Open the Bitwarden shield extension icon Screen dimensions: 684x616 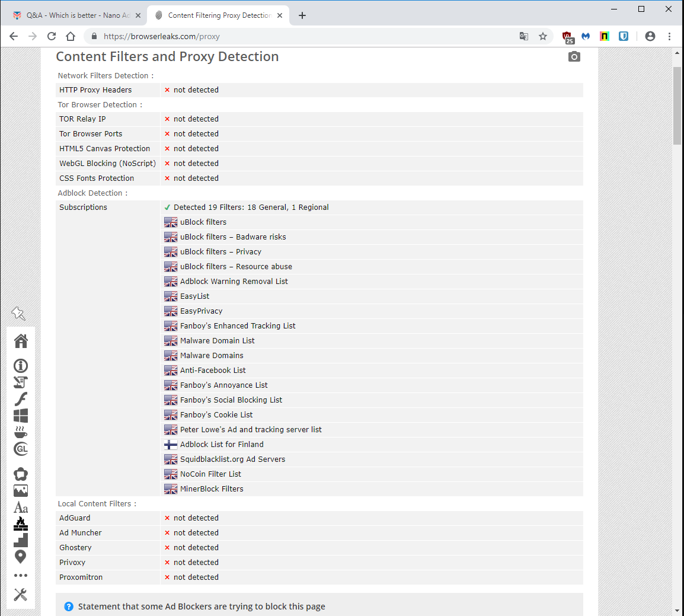coord(624,36)
